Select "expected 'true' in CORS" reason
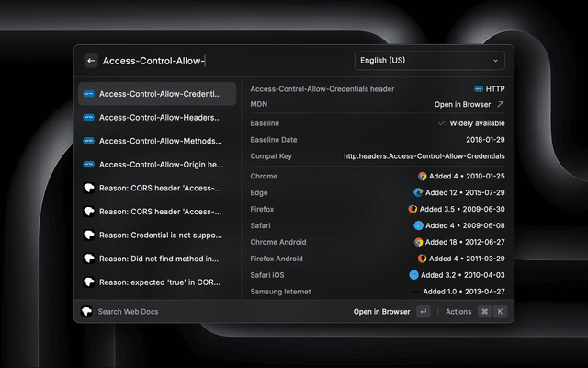 click(x=156, y=282)
